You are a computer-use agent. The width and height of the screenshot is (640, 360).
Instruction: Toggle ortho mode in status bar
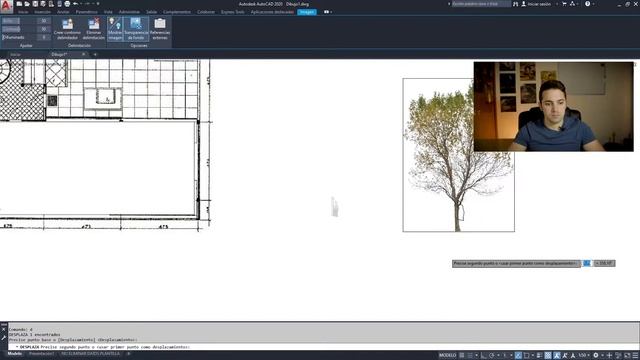[x=484, y=356]
